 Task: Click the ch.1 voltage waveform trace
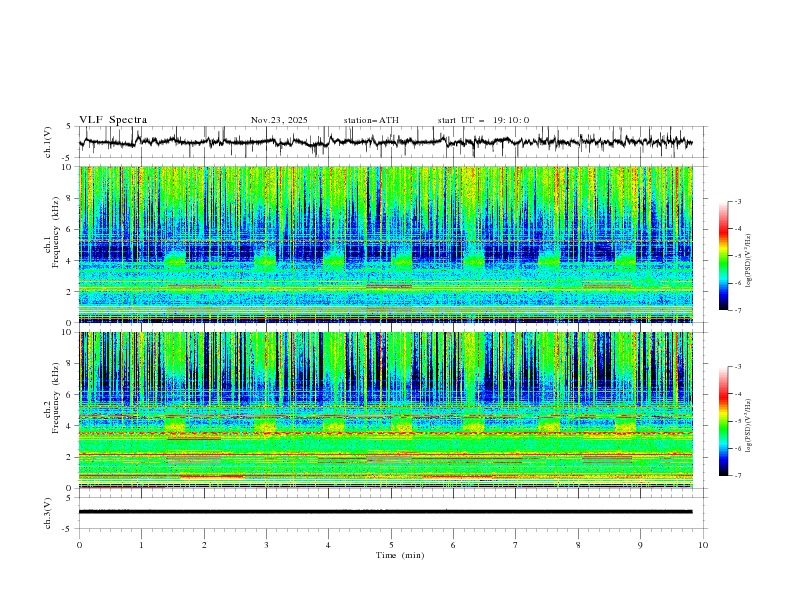click(x=386, y=142)
